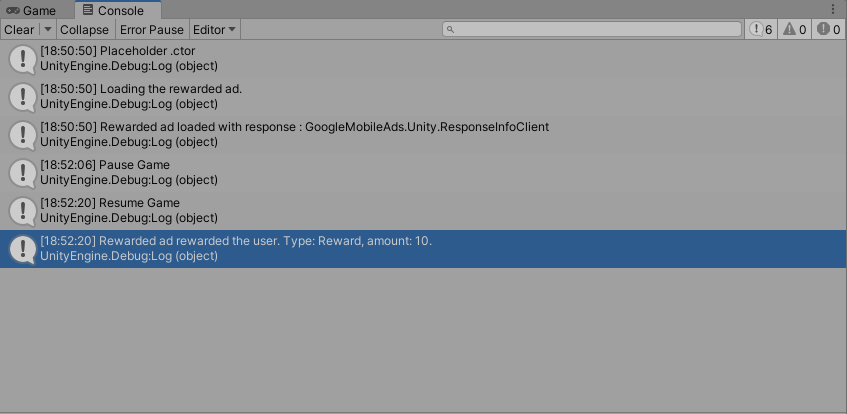Toggle error messages filter
This screenshot has height=414, width=847.
tap(828, 30)
